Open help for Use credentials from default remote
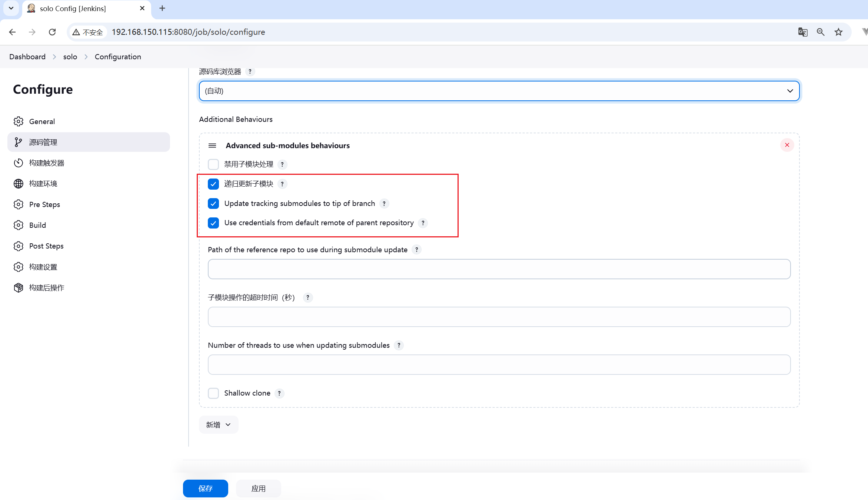 coord(423,223)
